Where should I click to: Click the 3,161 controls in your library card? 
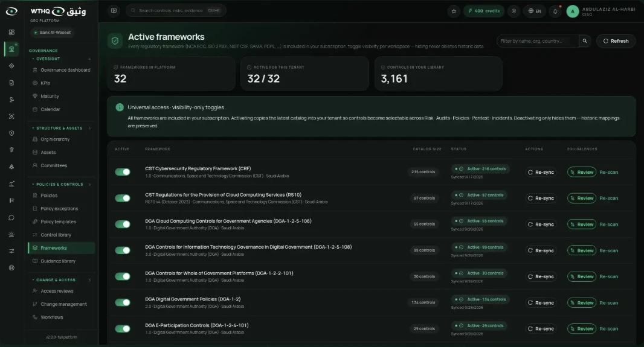[x=438, y=74]
